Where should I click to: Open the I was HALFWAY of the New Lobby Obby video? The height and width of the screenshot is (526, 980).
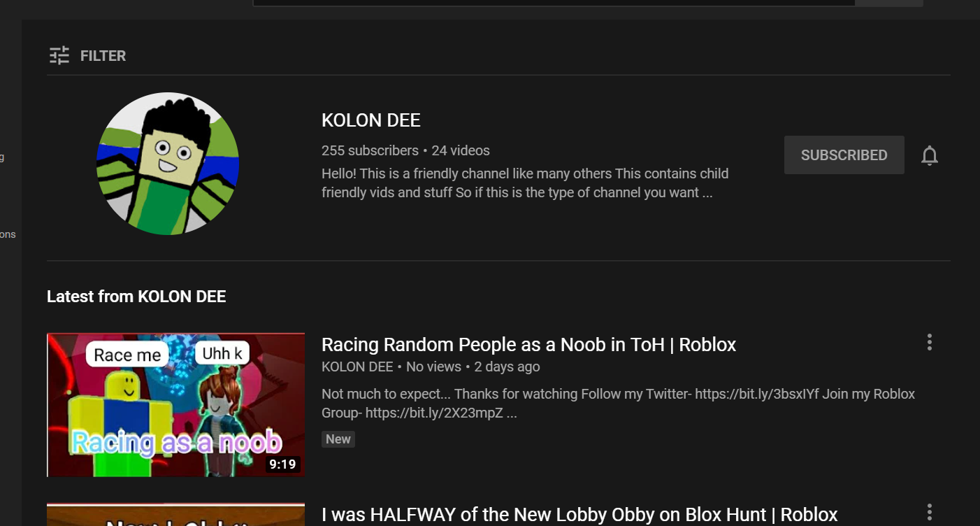tap(579, 515)
